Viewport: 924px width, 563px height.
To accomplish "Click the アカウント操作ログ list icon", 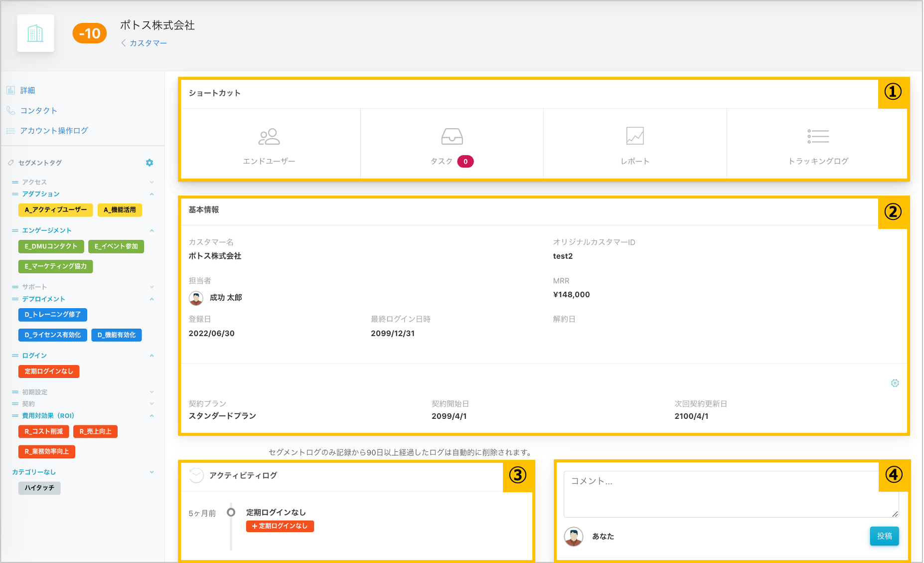I will click(10, 131).
